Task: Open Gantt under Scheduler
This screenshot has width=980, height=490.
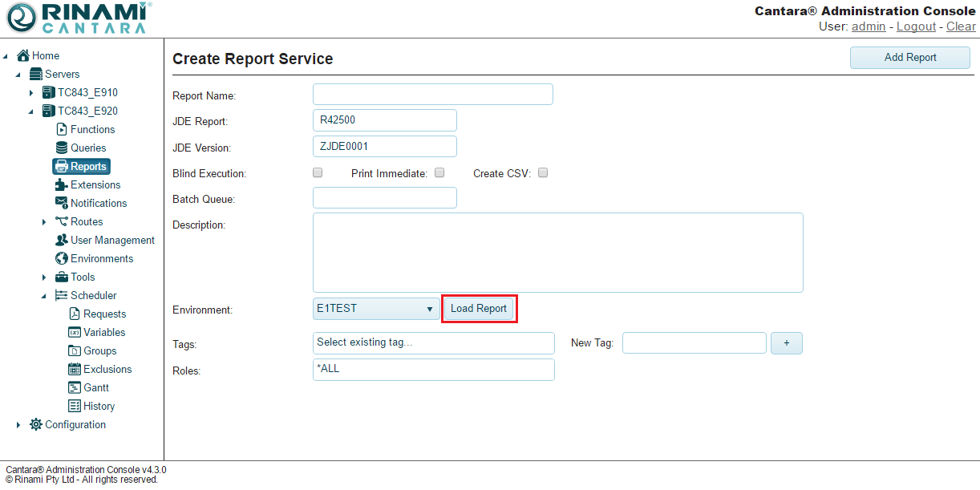Action: 95,387
